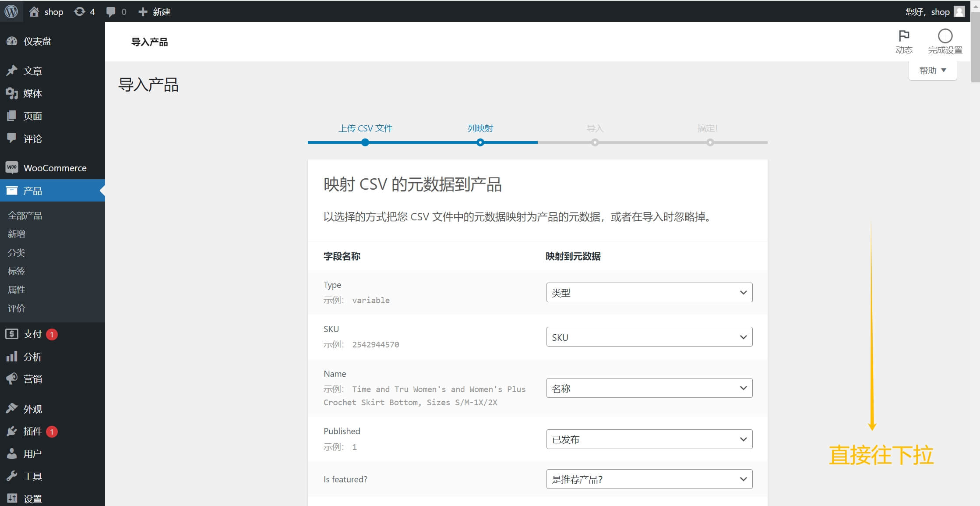
Task: Open the Is featured dropdown 是推荐产品?
Action: click(x=649, y=479)
